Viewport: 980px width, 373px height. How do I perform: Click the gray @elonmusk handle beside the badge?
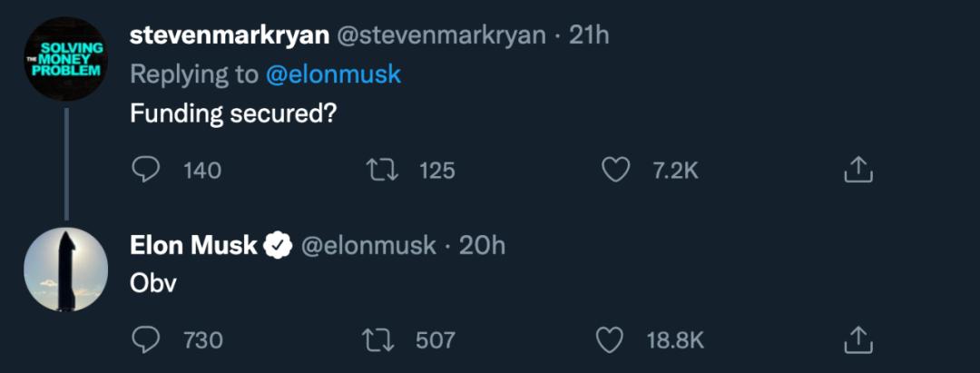tap(367, 245)
